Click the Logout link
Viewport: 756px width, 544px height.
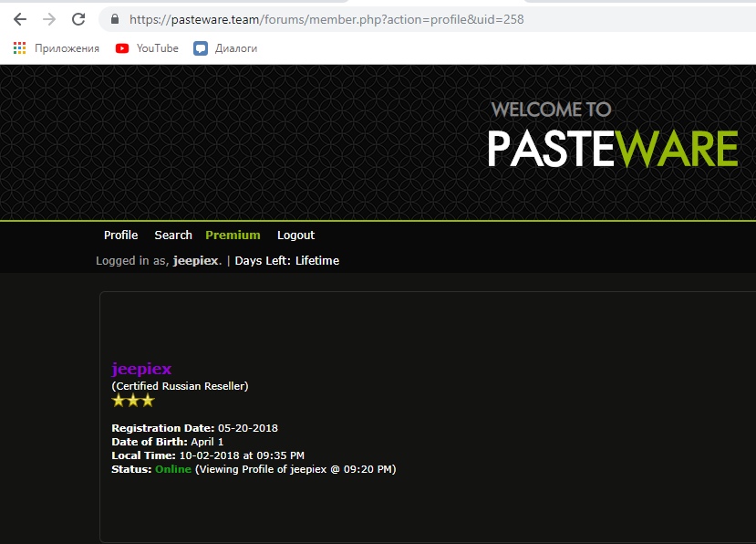(x=295, y=235)
